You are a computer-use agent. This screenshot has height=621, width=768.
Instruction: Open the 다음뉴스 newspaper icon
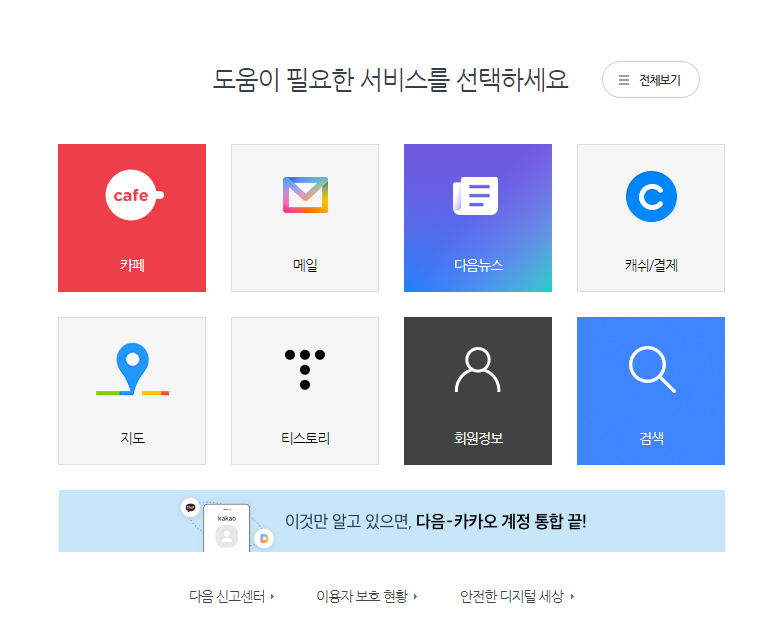(x=476, y=195)
